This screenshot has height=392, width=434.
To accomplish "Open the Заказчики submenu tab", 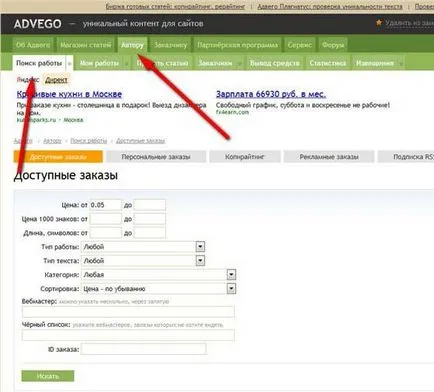I will 215,63.
